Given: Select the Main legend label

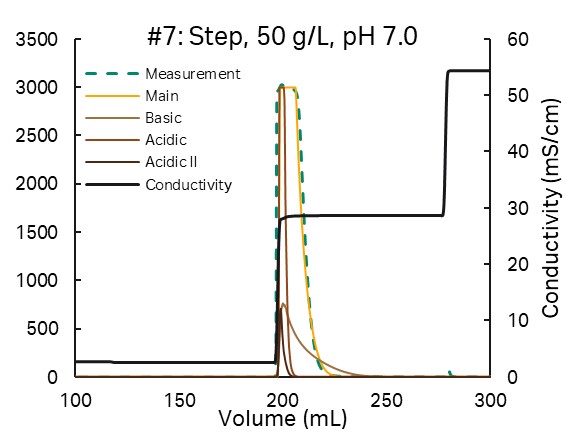Looking at the screenshot, I should [x=162, y=96].
